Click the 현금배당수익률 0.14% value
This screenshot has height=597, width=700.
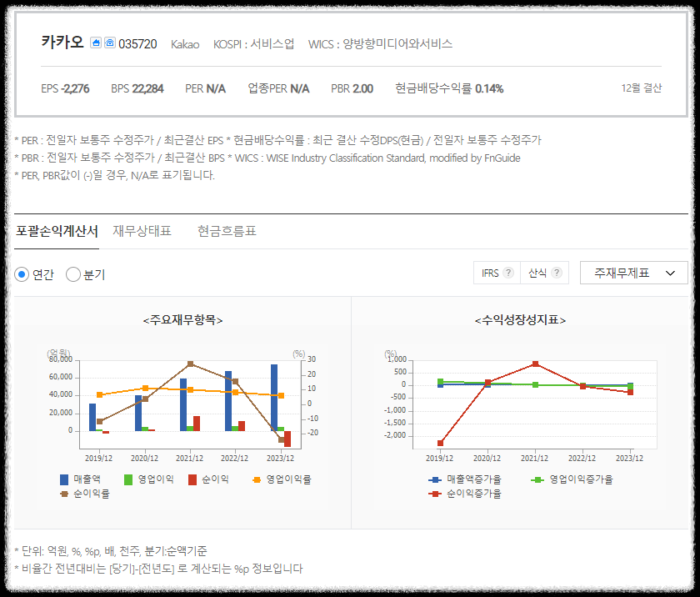(449, 88)
